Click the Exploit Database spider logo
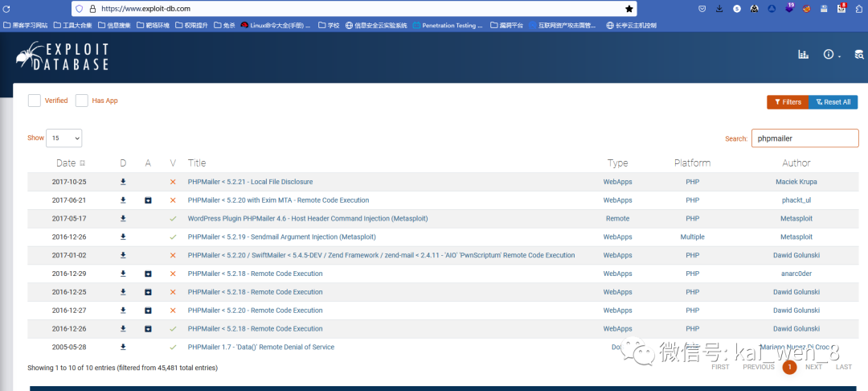 (x=62, y=56)
